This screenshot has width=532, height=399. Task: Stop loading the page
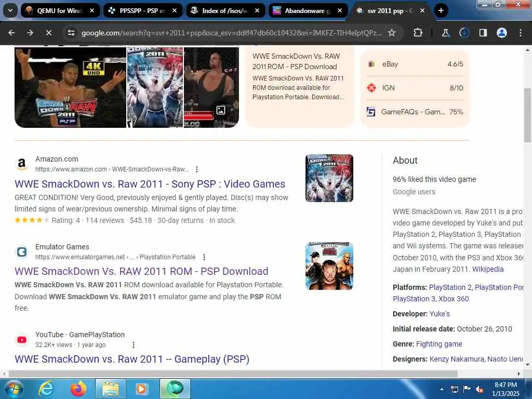coord(48,33)
